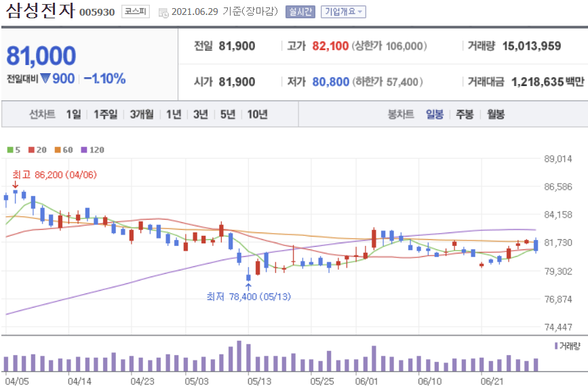Click the 최저 78,400 (05/13) annotation
This screenshot has width=588, height=391.
(x=249, y=297)
